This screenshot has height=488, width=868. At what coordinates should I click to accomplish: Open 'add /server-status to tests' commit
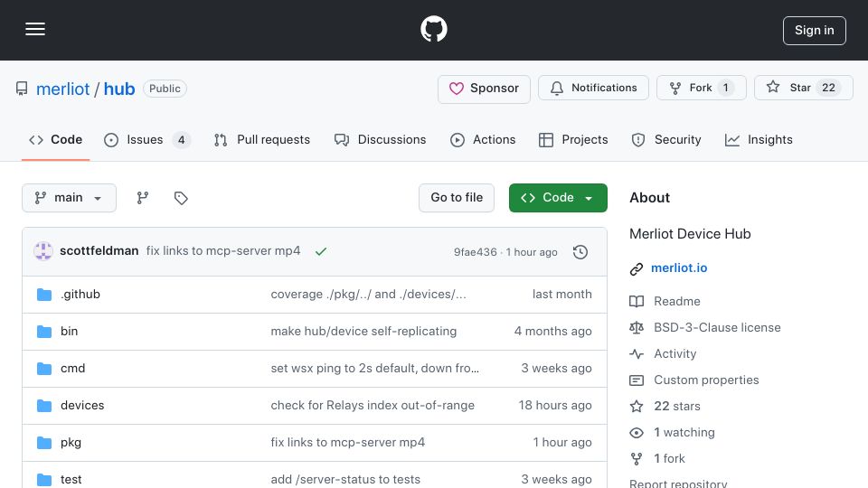click(345, 480)
